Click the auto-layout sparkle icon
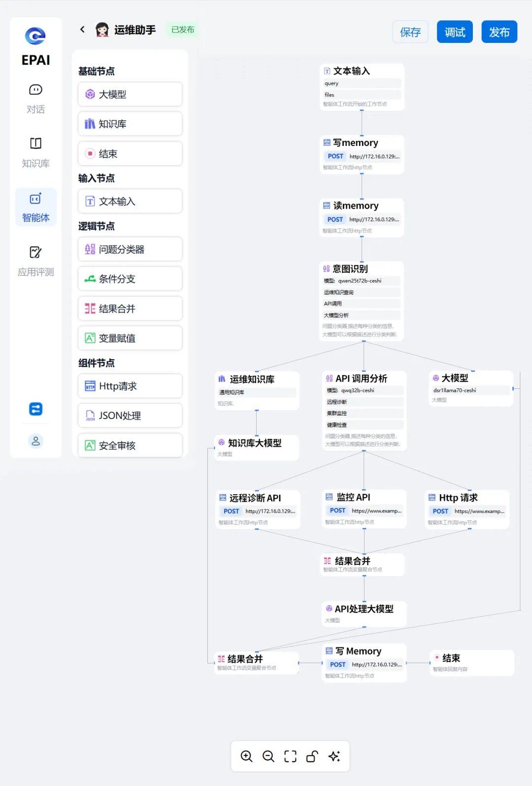This screenshot has height=786, width=532. (334, 756)
